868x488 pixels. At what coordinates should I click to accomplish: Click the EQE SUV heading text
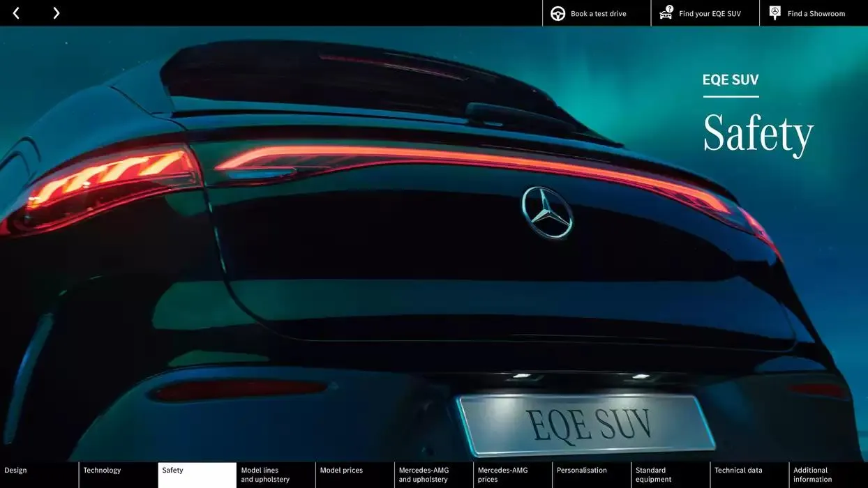(731, 79)
